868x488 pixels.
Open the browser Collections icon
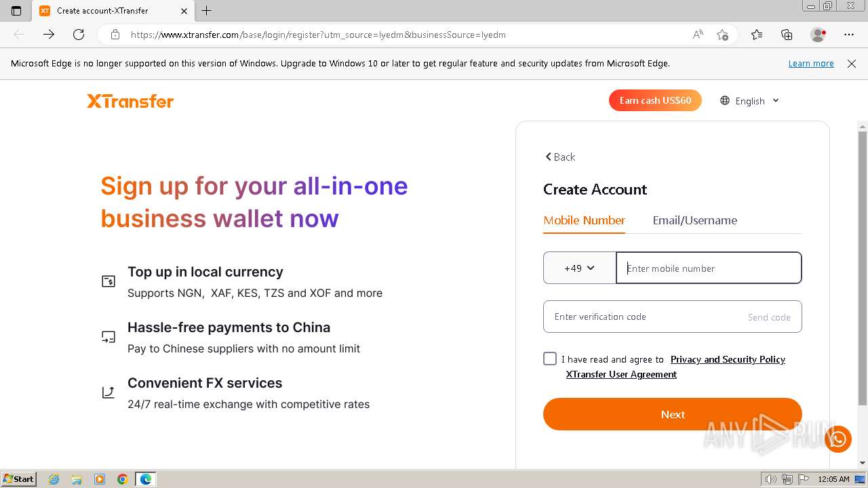pyautogui.click(x=787, y=35)
